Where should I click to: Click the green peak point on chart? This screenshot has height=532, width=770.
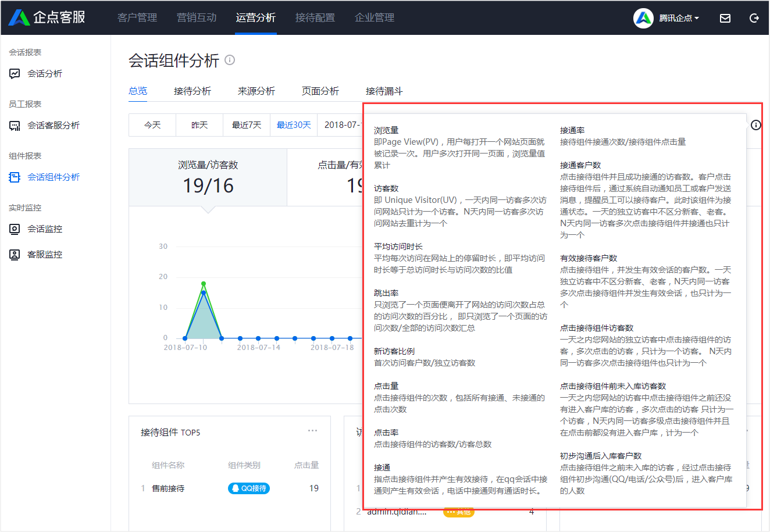pyautogui.click(x=204, y=284)
